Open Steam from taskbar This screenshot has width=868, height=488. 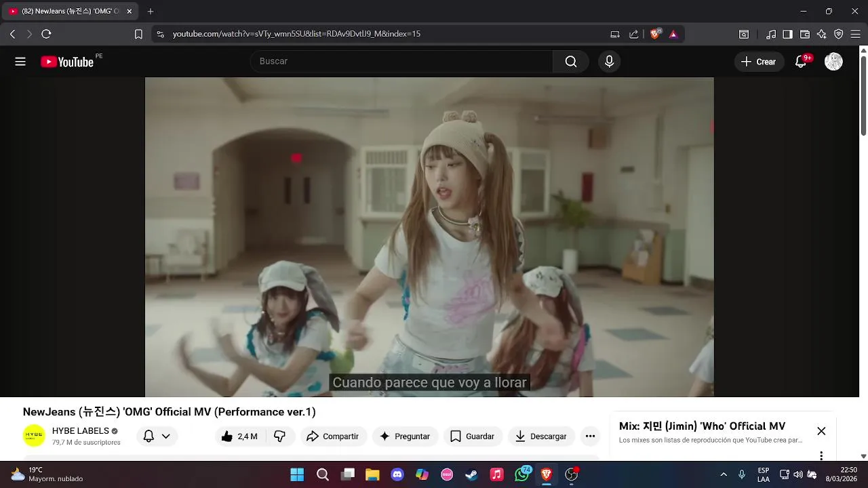point(471,474)
